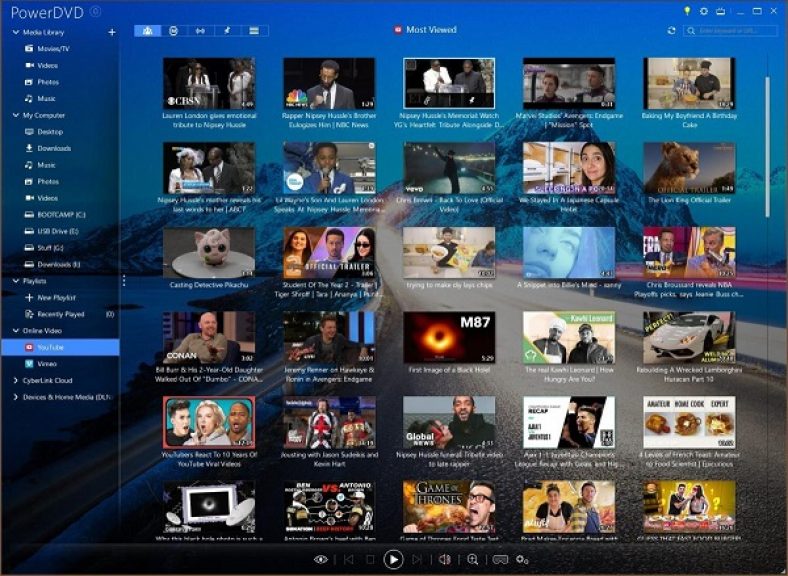Open YouTubers React To 10 Years video
The image size is (788, 576).
coord(209,422)
